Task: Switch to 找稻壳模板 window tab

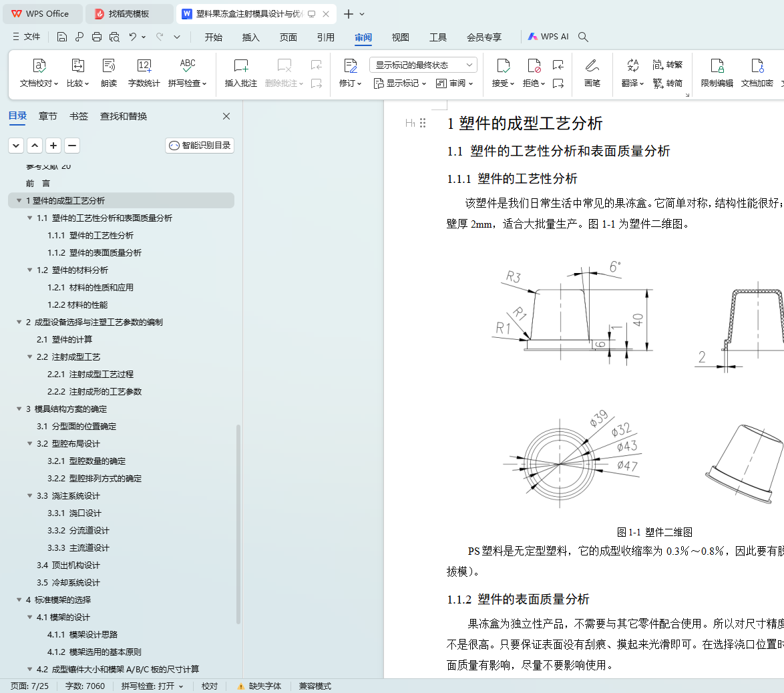Action: pos(129,14)
